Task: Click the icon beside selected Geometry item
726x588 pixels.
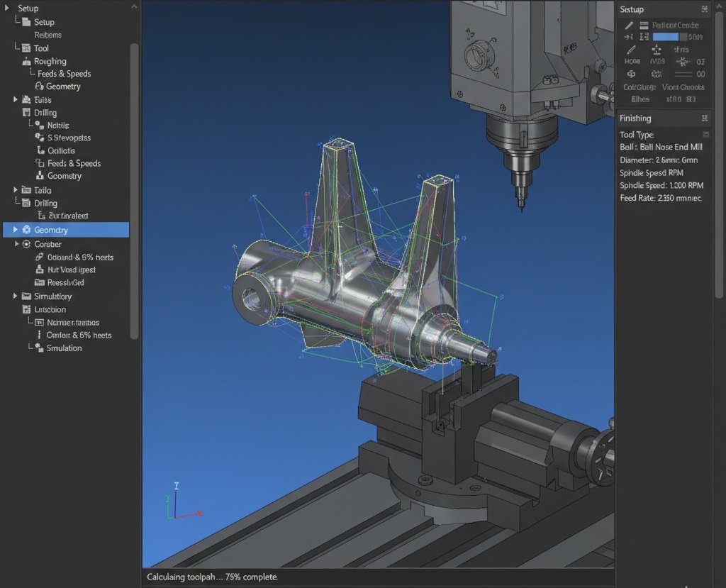Action: [x=26, y=230]
